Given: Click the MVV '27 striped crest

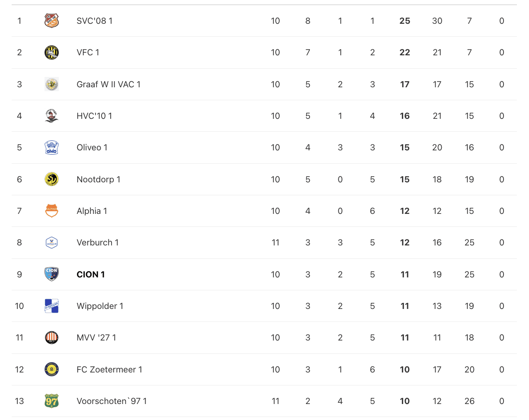Looking at the screenshot, I should (51, 337).
